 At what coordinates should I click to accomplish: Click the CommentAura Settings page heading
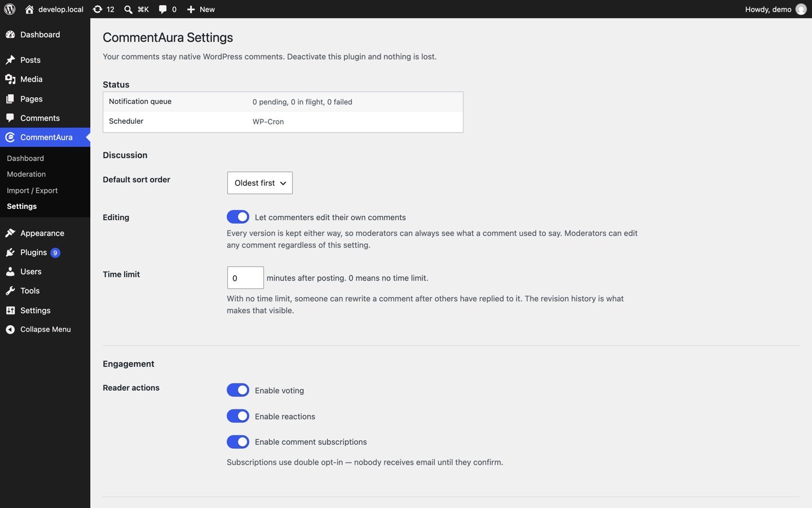(x=168, y=37)
